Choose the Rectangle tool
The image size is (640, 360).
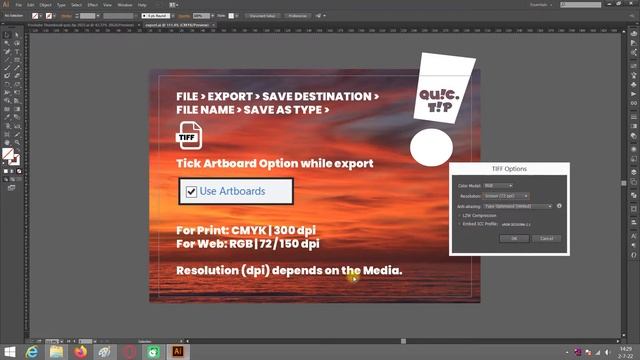(x=17, y=60)
